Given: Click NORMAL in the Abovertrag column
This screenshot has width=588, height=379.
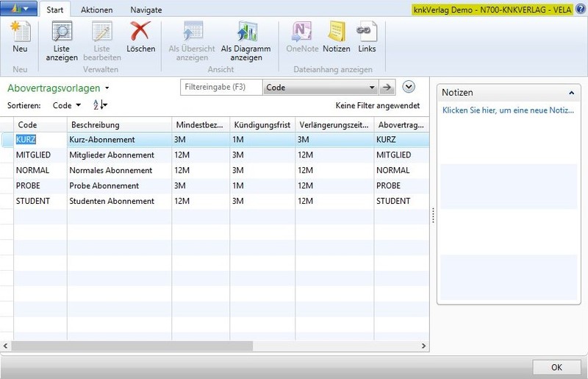Looking at the screenshot, I should coord(401,170).
